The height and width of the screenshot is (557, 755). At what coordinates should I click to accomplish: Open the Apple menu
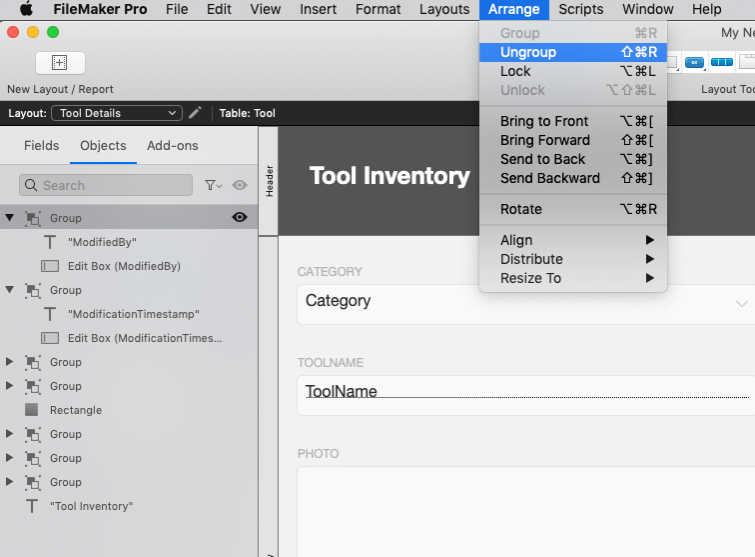(x=26, y=9)
